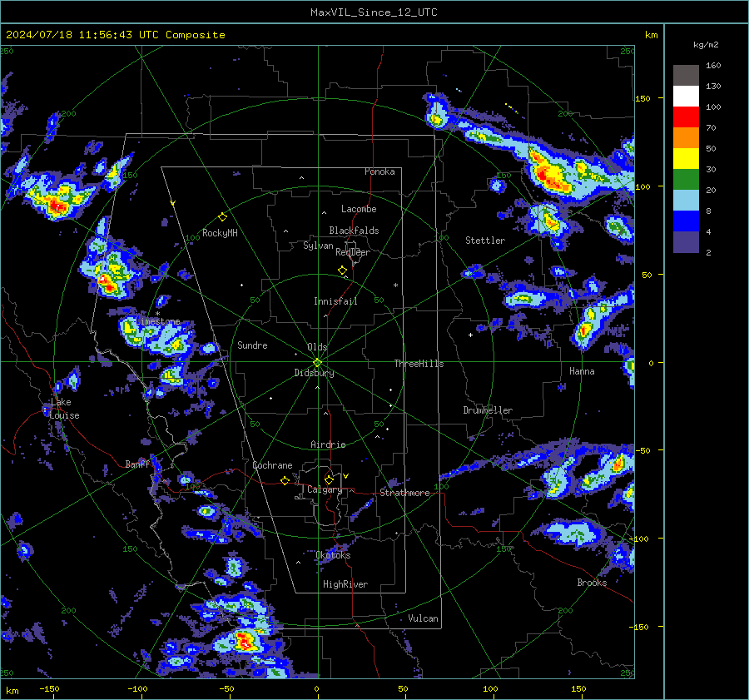Screen dimensions: 749x700
Task: Click the yellow diamond marker near RockyMH
Action: pos(222,217)
